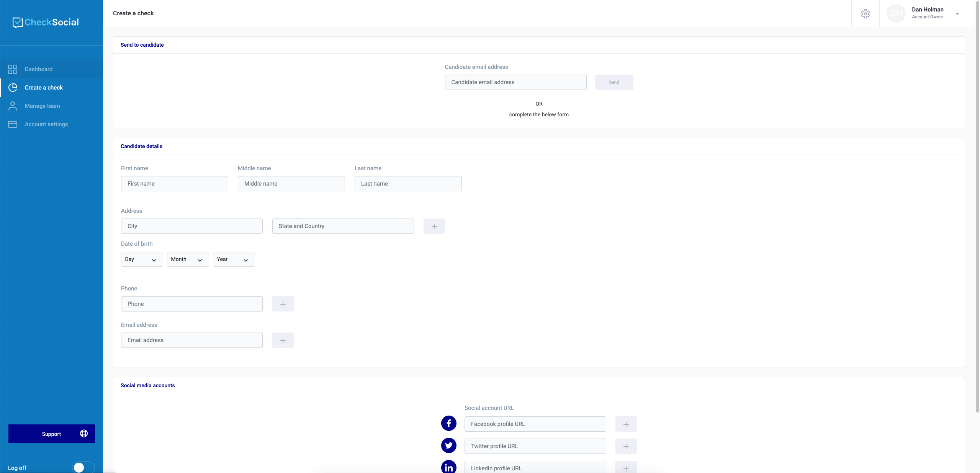Toggle the Log off switch
The image size is (980, 473).
tap(83, 467)
